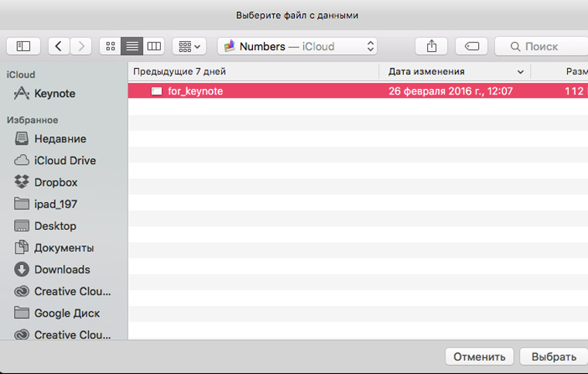
Task: Click the Keynote app icon in sidebar
Action: [22, 93]
